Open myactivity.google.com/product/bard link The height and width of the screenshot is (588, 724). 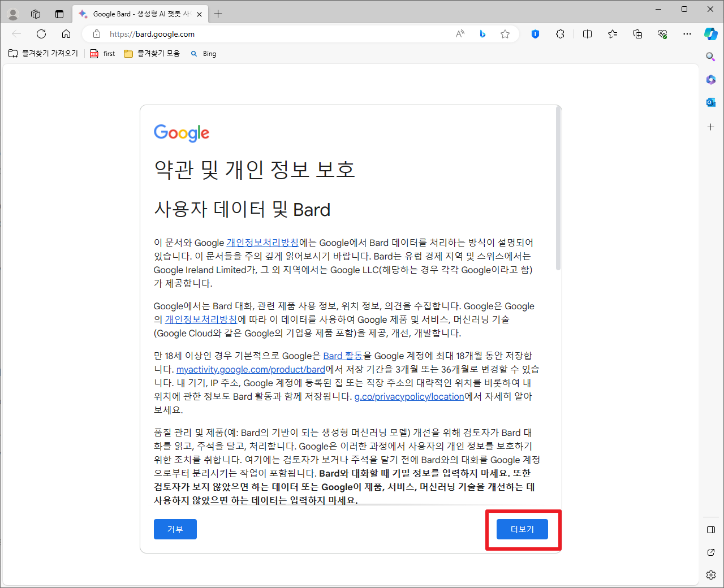251,369
